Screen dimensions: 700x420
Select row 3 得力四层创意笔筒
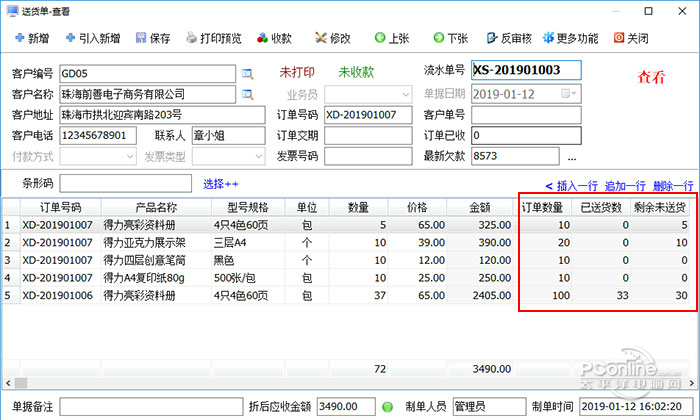346,260
